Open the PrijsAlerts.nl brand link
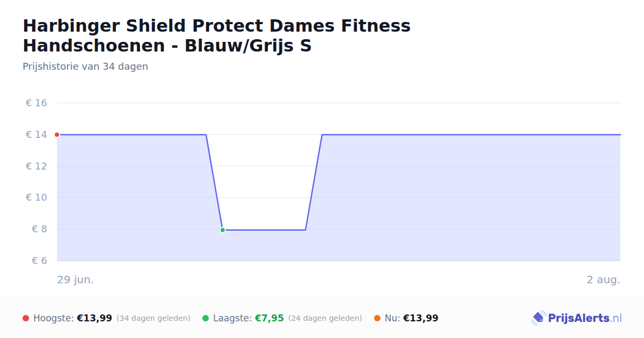The image size is (644, 338). (577, 318)
